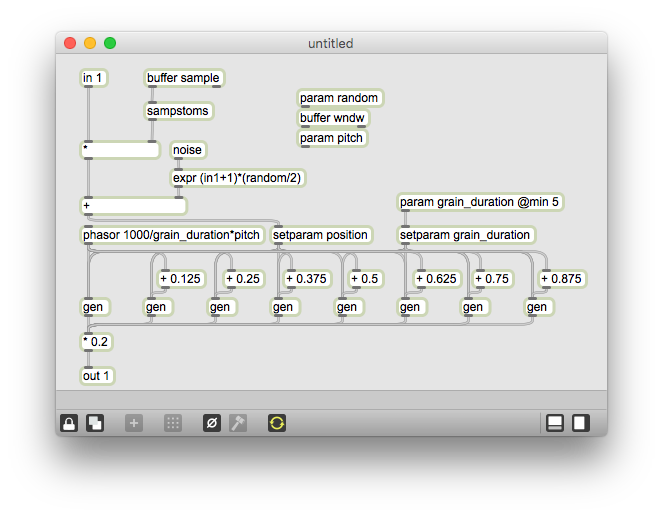The height and width of the screenshot is (516, 663).
Task: Show the bottom panel view icon
Action: (554, 423)
